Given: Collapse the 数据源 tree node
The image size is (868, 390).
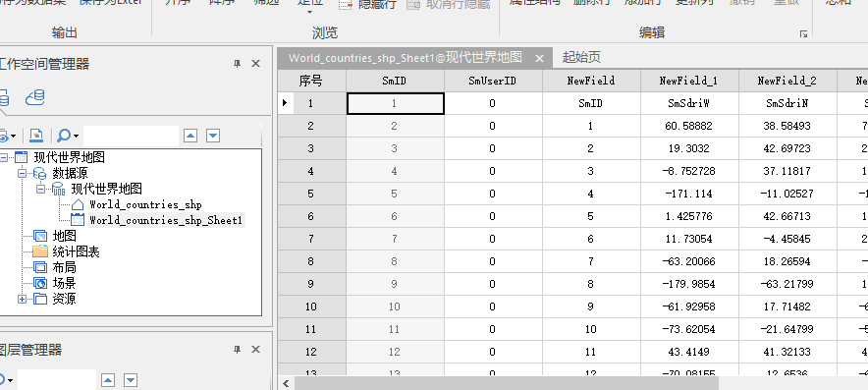Looking at the screenshot, I should [x=23, y=174].
